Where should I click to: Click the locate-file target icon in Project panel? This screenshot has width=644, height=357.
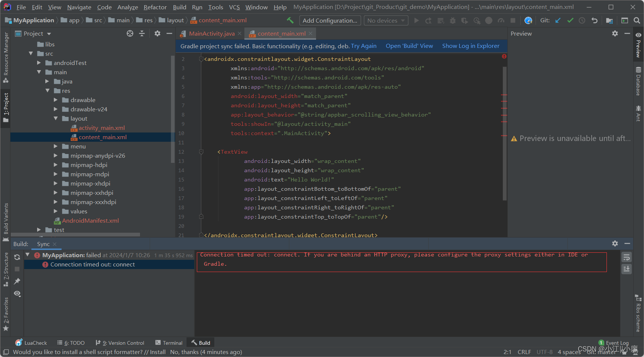pos(130,33)
